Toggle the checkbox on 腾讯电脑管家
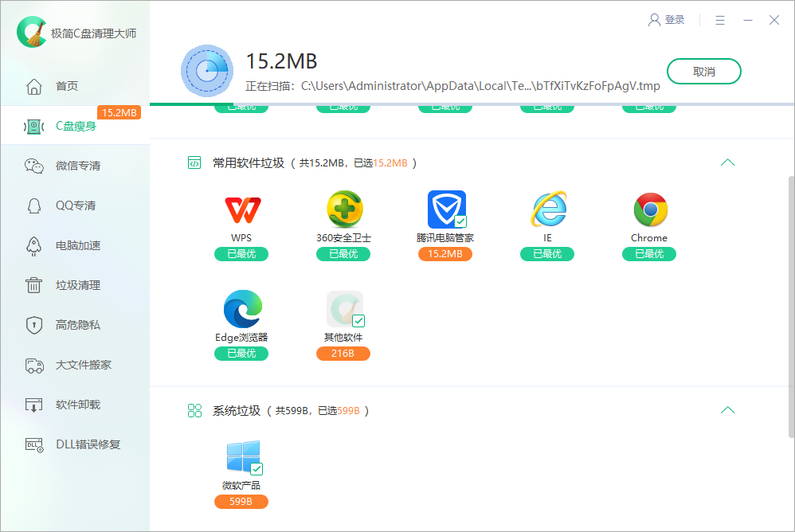This screenshot has height=532, width=795. pos(459,221)
